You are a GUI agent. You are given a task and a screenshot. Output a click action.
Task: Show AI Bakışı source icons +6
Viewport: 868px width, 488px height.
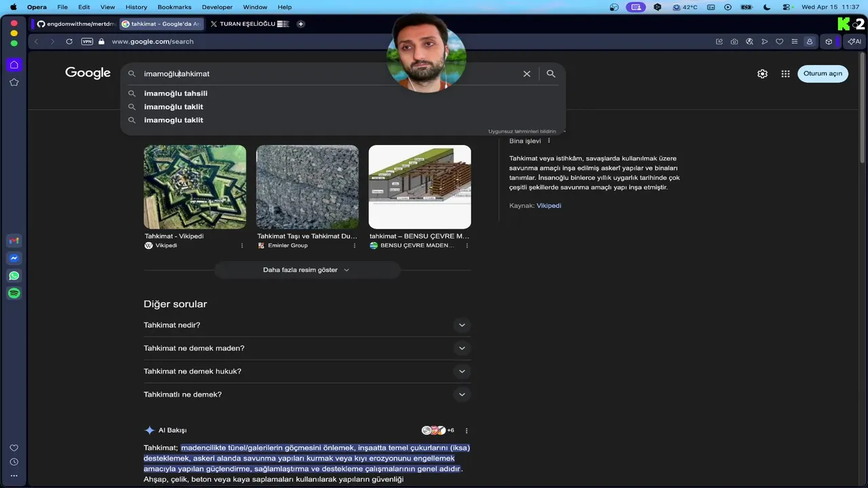(438, 430)
